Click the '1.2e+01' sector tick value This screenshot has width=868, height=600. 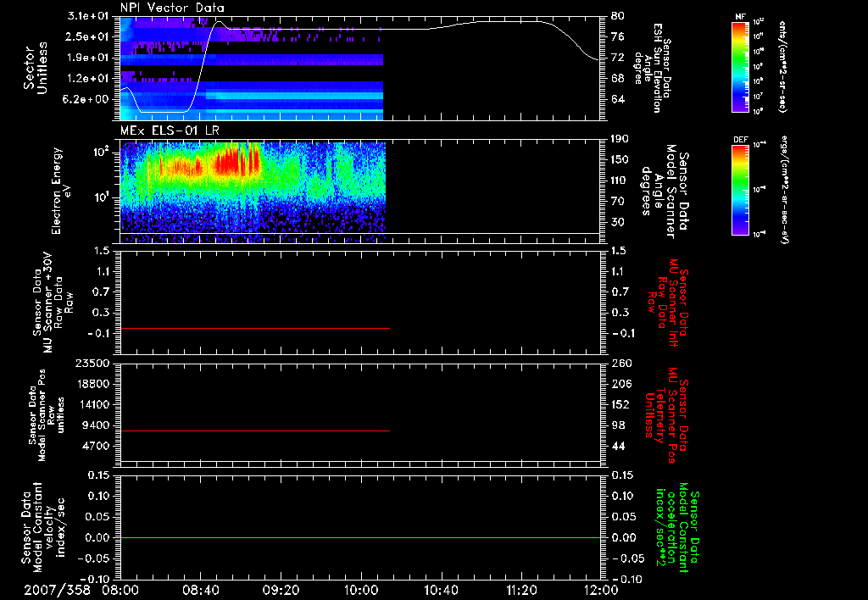(90, 79)
